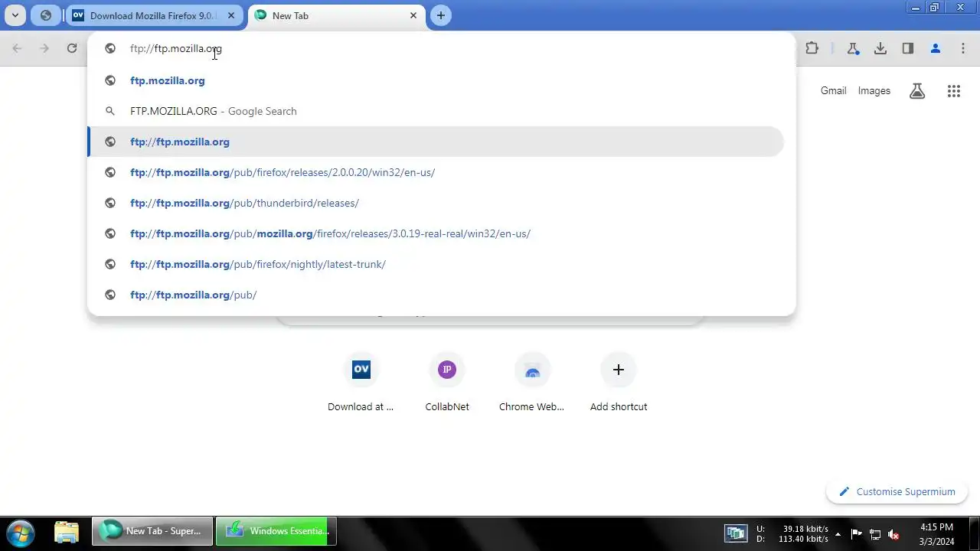980x551 pixels.
Task: Click the globe icon beside ftp.mozilla.org/pub/ suggestion
Action: pyautogui.click(x=110, y=295)
